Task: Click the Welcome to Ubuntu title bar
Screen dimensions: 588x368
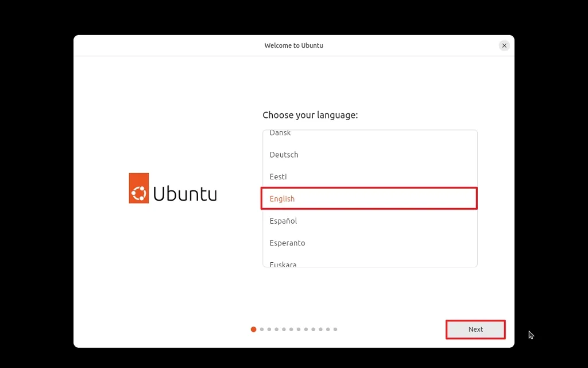Action: pos(294,45)
